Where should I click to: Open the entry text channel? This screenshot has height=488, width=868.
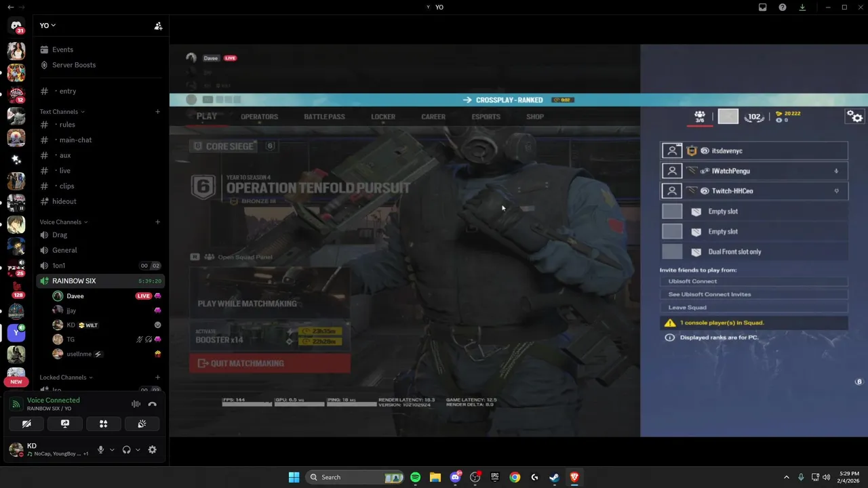pos(100,91)
